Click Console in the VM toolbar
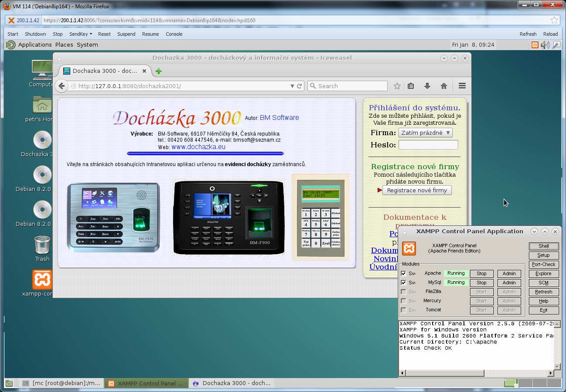Image resolution: width=566 pixels, height=392 pixels. tap(174, 34)
